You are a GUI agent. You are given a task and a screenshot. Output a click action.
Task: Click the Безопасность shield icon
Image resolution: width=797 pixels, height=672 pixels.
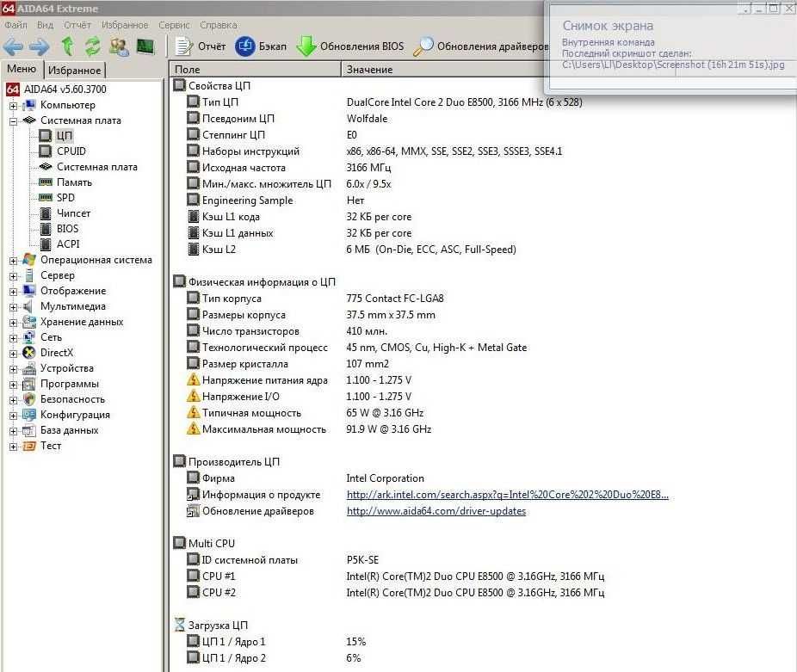click(29, 399)
